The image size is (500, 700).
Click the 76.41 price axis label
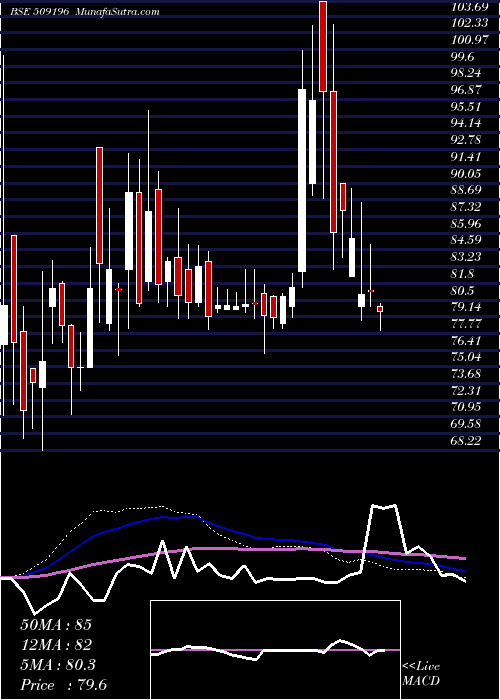pyautogui.click(x=466, y=340)
